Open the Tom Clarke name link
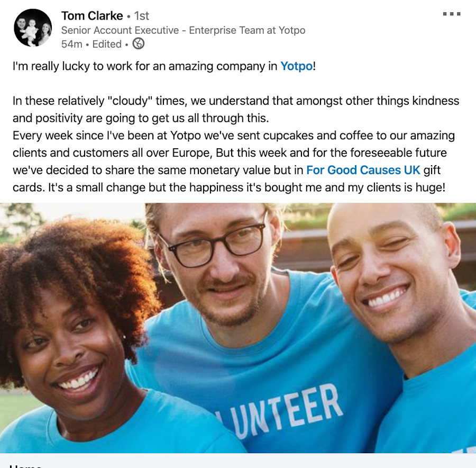Screen dimensions: 476x468 point(92,15)
